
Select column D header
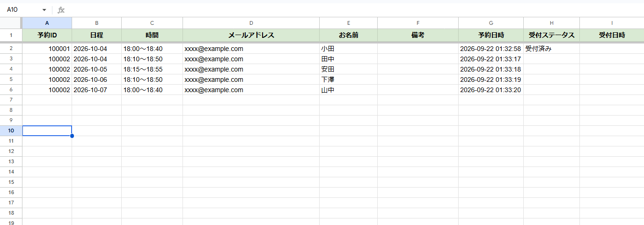(251, 23)
